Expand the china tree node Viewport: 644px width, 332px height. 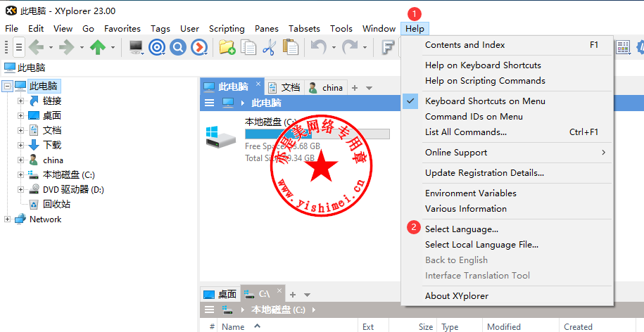click(20, 160)
